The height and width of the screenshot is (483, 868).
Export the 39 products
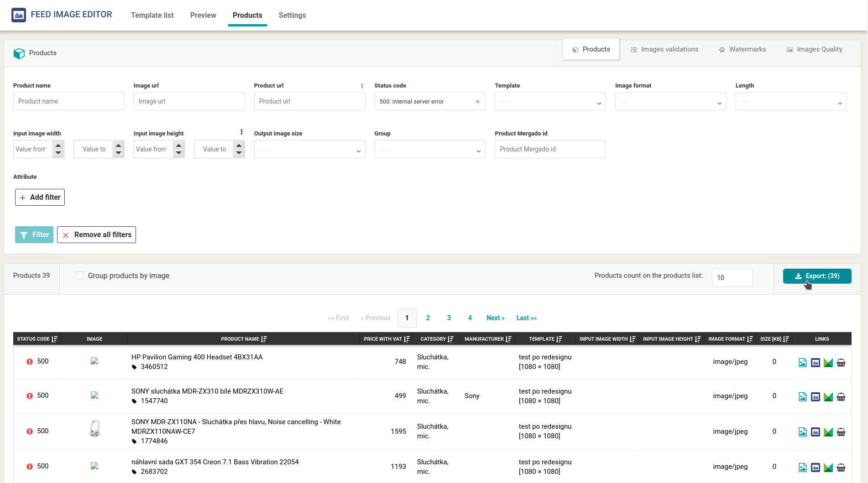[817, 276]
